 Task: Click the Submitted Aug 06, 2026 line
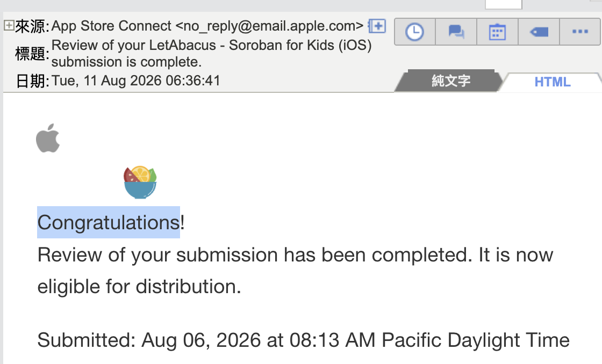pos(303,340)
